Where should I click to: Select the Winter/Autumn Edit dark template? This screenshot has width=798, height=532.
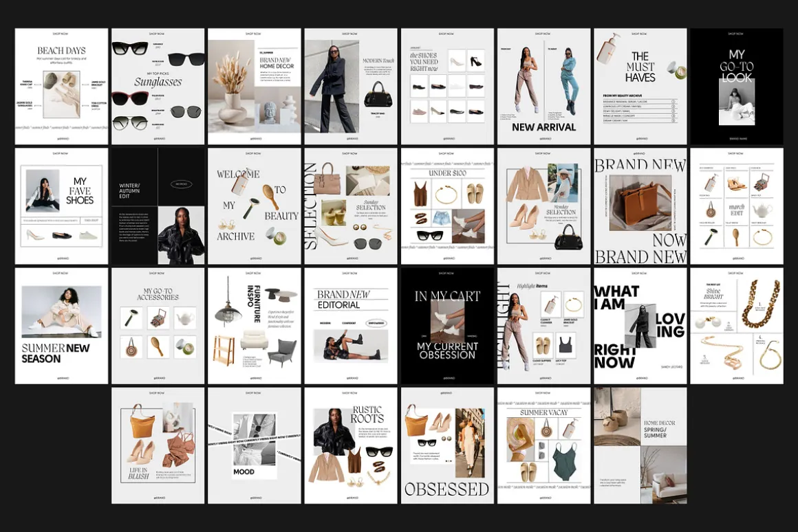point(158,206)
